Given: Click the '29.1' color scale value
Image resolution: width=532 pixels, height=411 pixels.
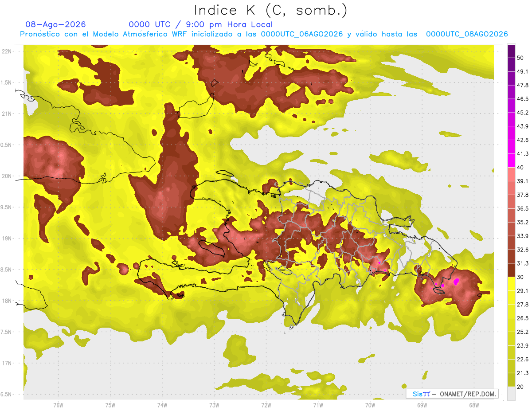Looking at the screenshot, I should (x=523, y=291).
